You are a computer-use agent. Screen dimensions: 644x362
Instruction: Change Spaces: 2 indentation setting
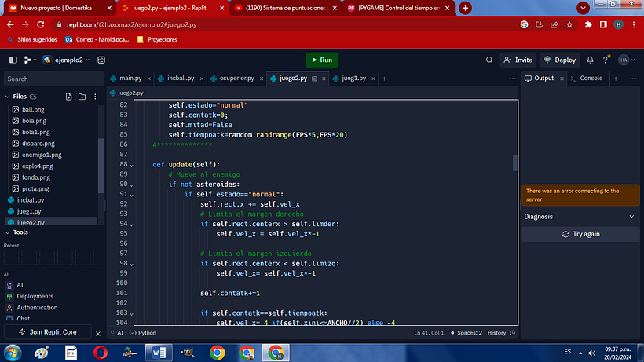(467, 333)
